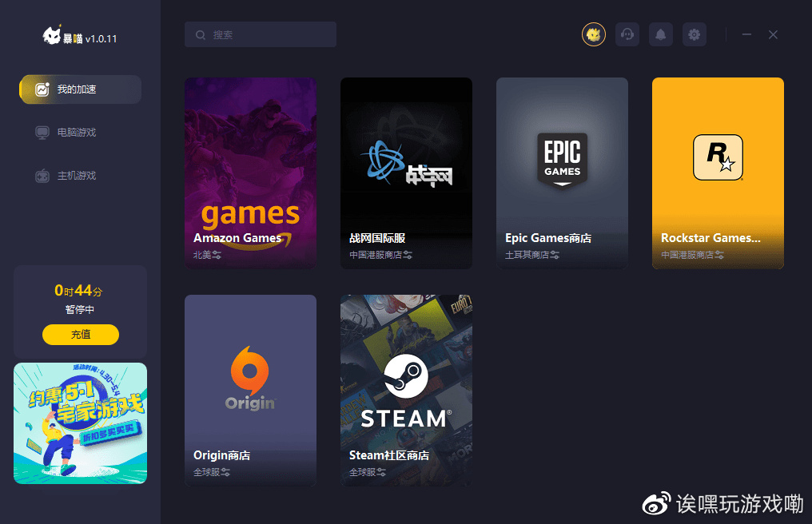This screenshot has width=812, height=524.
Task: Change 战网国际服 中国港服商店 region setting
Action: click(x=408, y=255)
